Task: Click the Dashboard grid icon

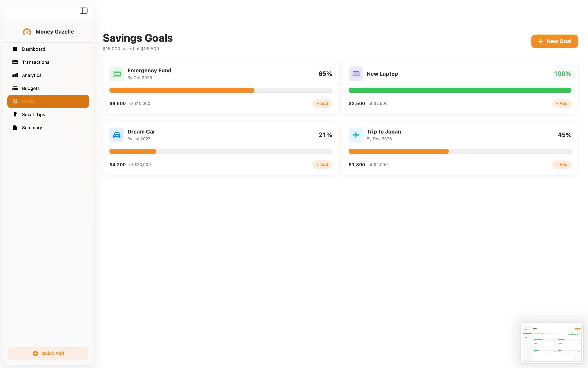Action: point(15,49)
